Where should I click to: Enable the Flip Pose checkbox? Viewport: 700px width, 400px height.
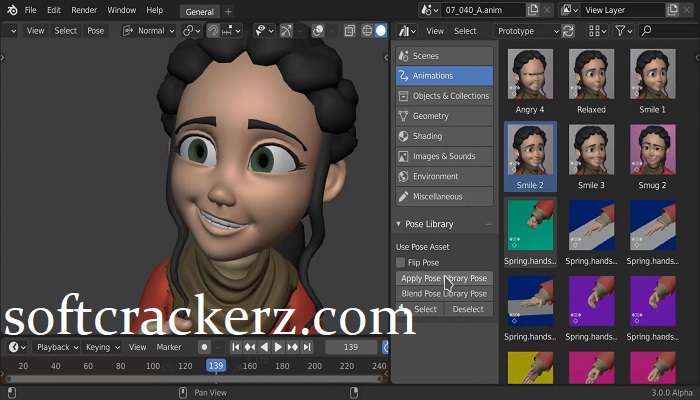[400, 262]
